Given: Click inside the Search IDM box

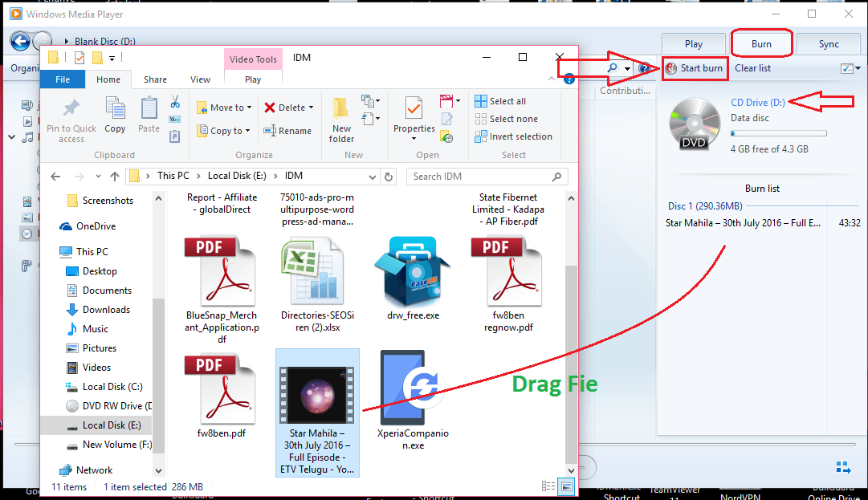Looking at the screenshot, I should point(482,176).
